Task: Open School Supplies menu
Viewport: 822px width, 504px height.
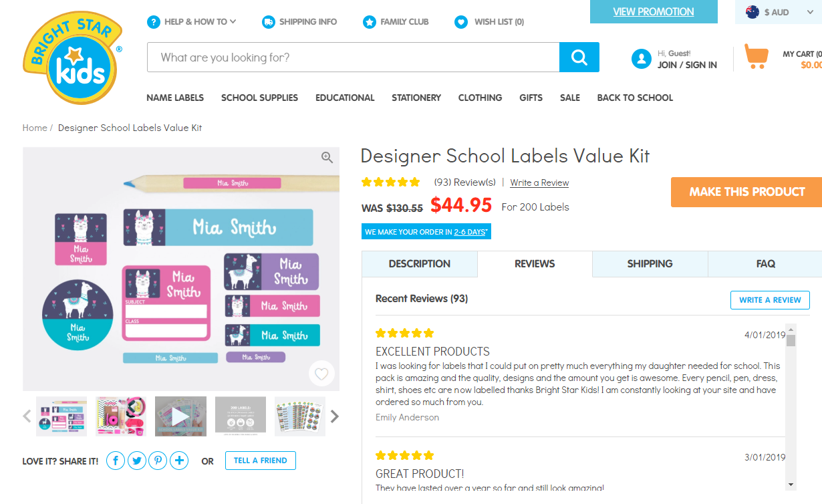Action: pyautogui.click(x=259, y=98)
